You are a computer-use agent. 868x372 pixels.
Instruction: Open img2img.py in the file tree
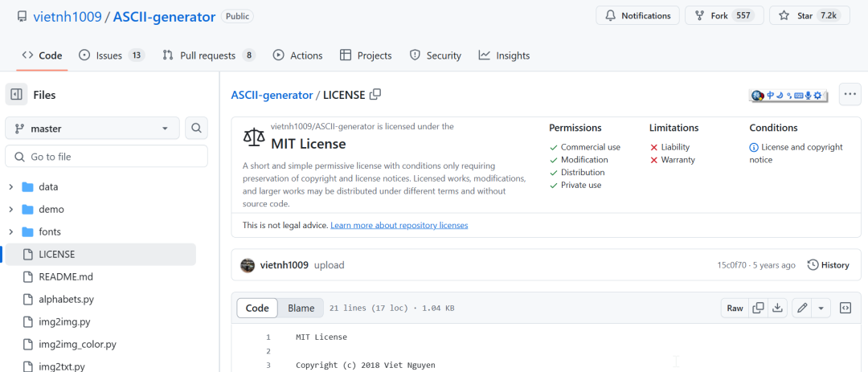point(64,321)
